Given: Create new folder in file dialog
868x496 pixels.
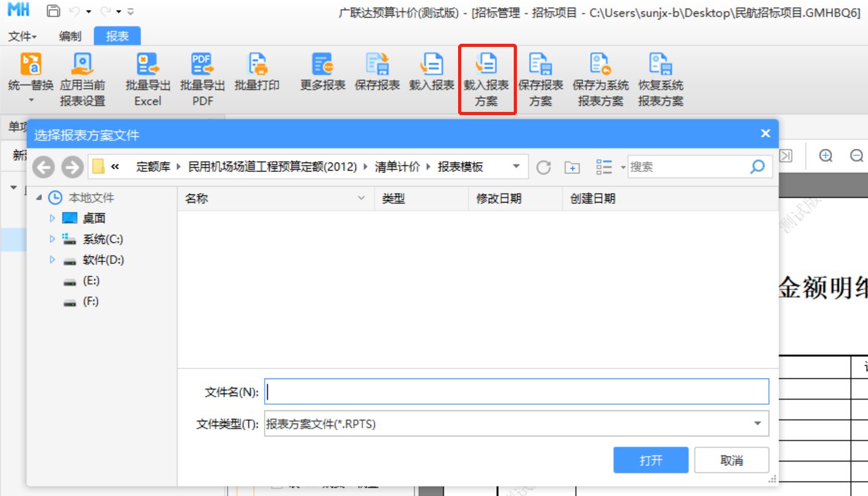Looking at the screenshot, I should pos(572,167).
